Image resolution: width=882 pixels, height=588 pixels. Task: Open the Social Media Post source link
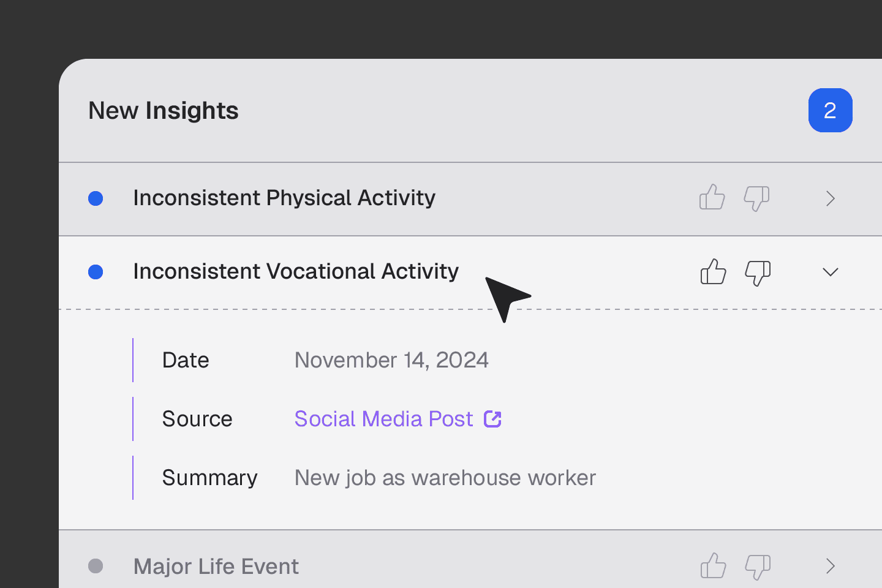click(383, 419)
